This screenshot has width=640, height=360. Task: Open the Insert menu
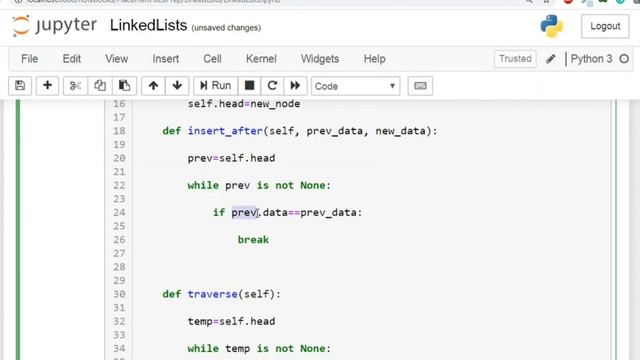point(165,59)
